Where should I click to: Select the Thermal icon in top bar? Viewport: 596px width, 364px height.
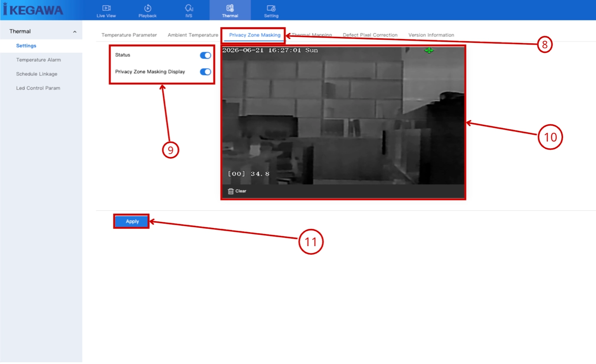[230, 8]
